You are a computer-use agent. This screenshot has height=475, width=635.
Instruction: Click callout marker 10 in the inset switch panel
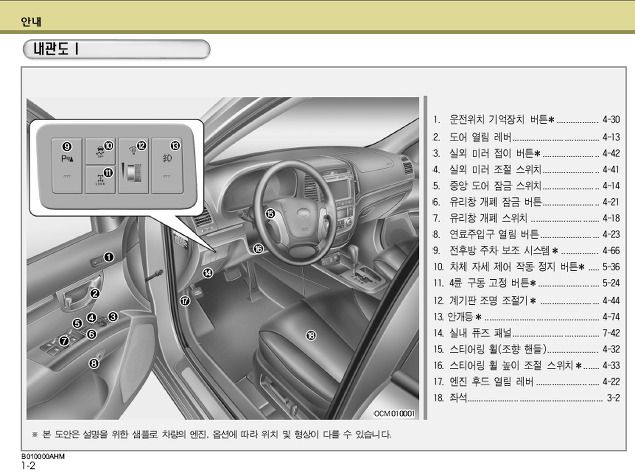[109, 146]
